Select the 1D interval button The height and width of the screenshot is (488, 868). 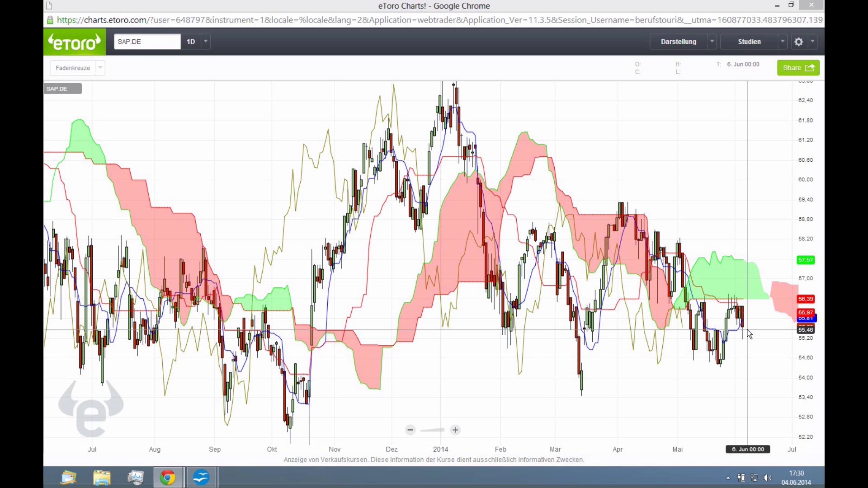point(191,42)
